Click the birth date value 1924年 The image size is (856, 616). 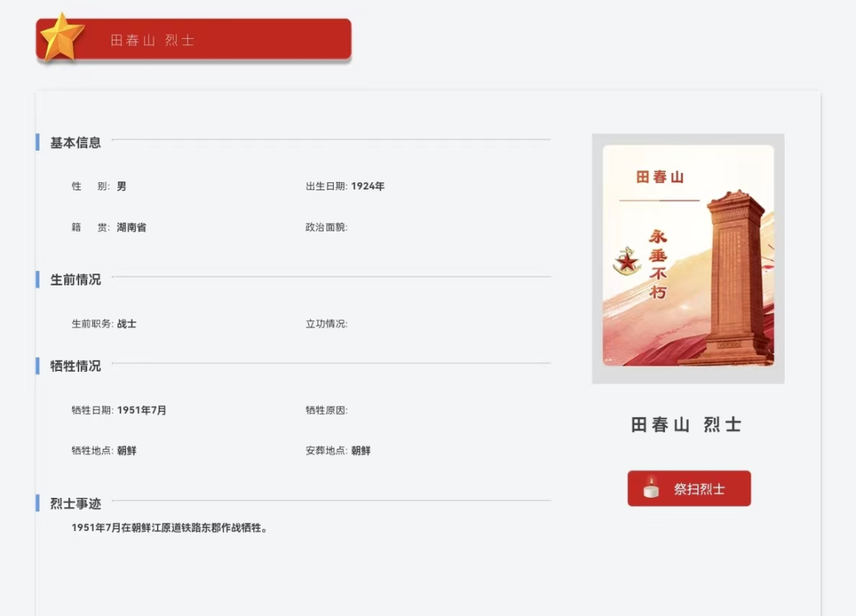pos(368,186)
